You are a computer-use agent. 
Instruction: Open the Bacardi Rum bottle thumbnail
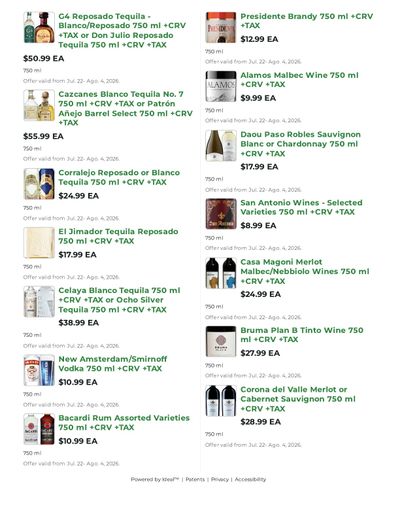coord(39,429)
